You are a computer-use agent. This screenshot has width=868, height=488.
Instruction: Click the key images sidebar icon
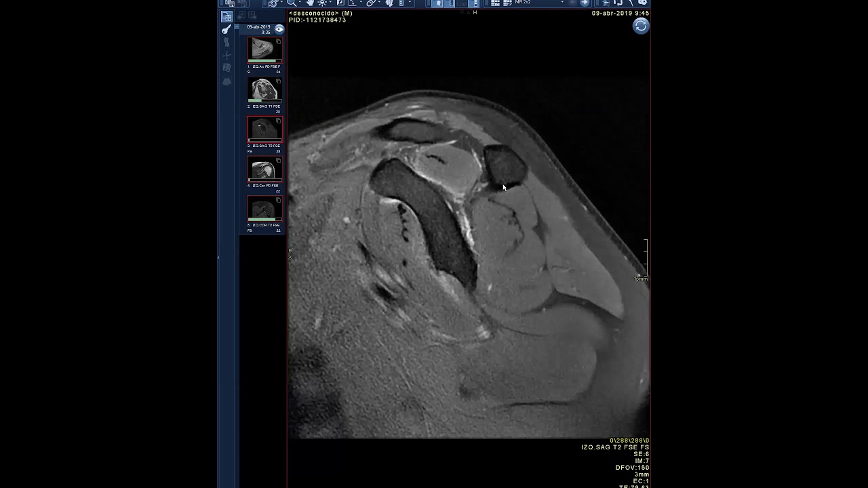click(x=226, y=29)
